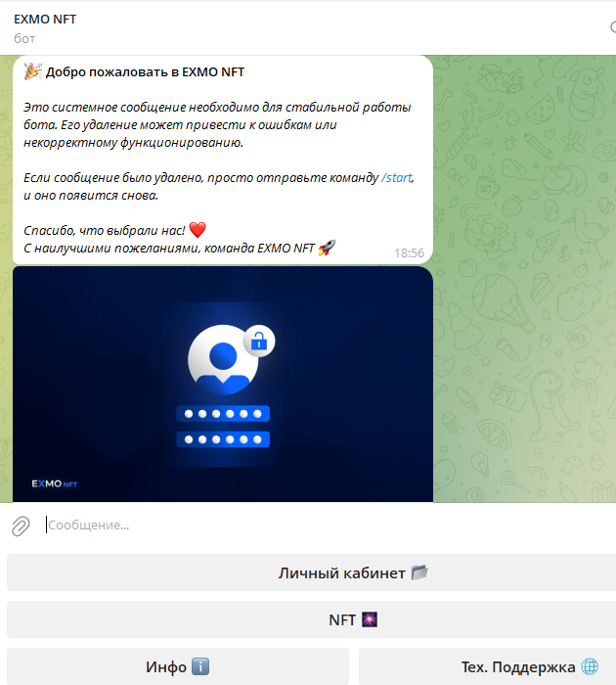Select the NFT bot keyboard button
The image size is (616, 685).
coord(311,619)
